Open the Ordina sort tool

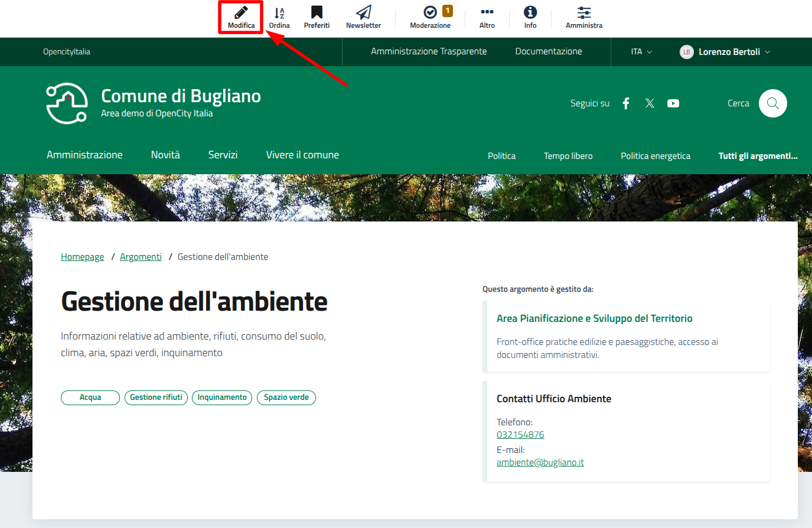279,13
